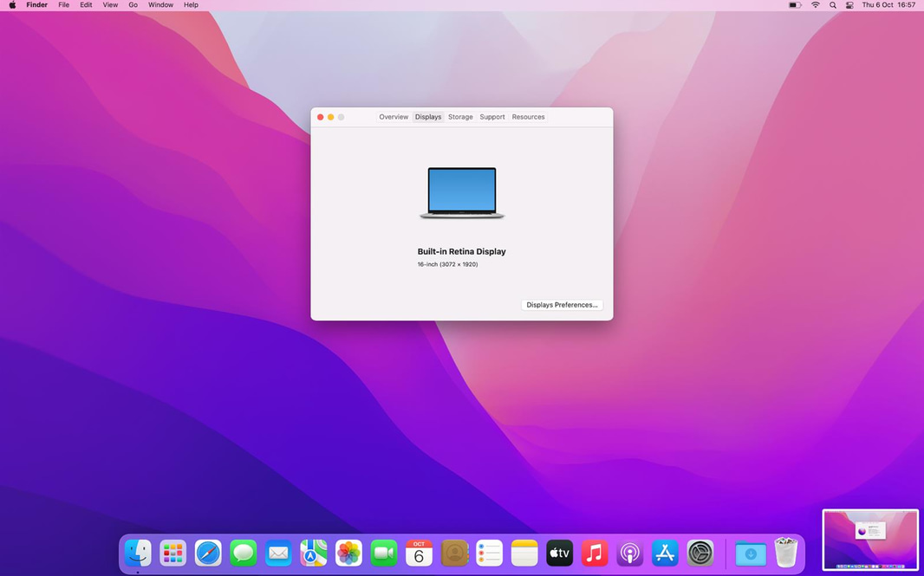Open Downloads folder in Dock
Screen dimensions: 924x576
tap(751, 553)
